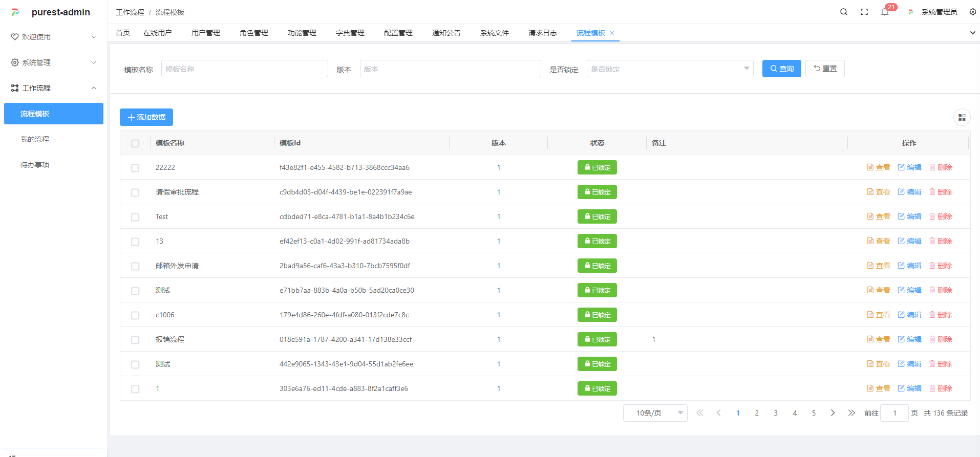Open notifications bell with 21 badge
The image size is (980, 457).
885,12
